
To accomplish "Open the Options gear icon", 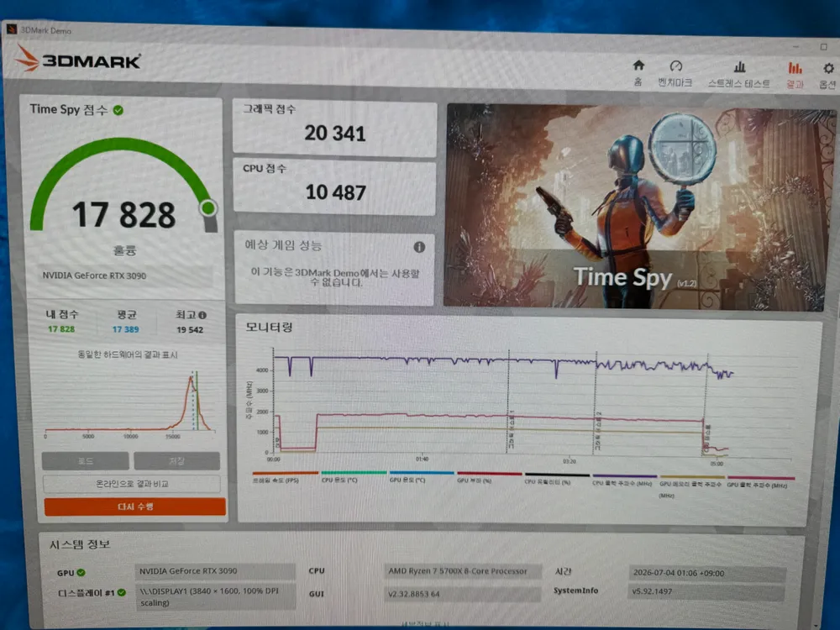I will (x=828, y=69).
